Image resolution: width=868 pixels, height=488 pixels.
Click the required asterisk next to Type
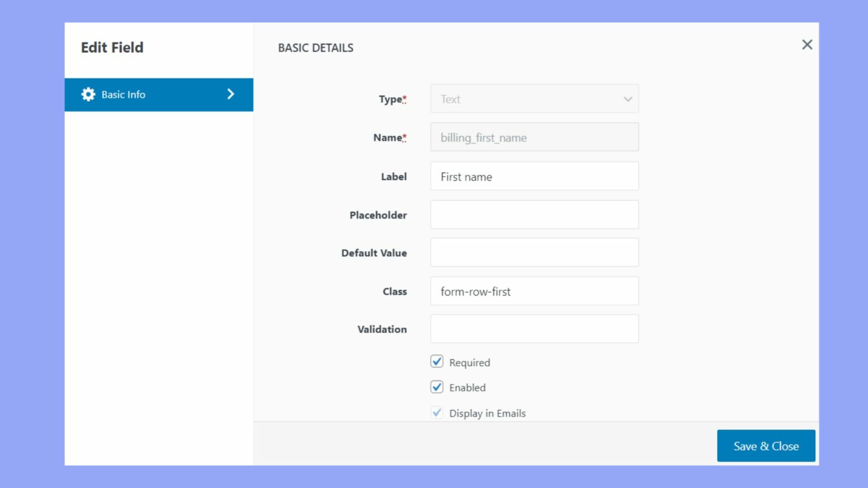click(x=405, y=98)
